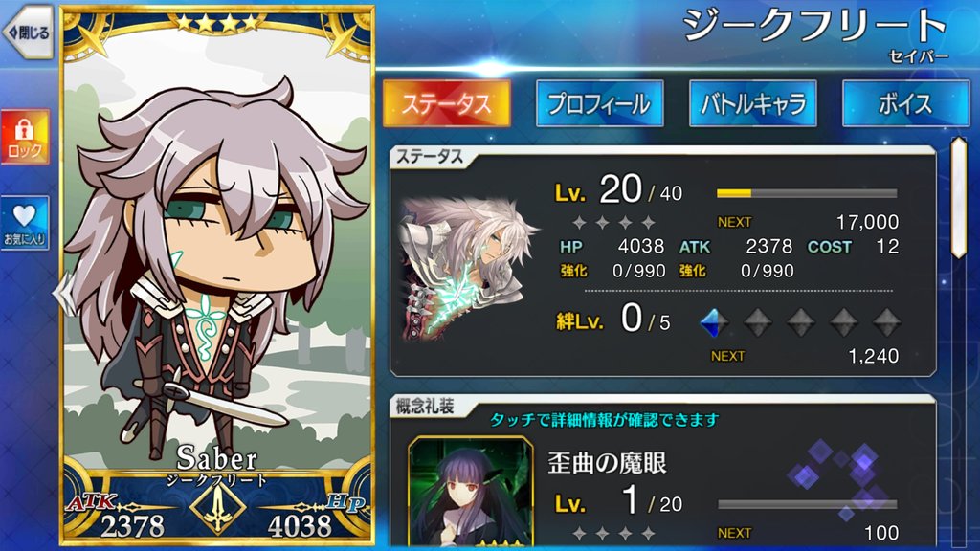Toggle the お気に入り favorite heart button
This screenshot has height=551, width=980.
(25, 223)
